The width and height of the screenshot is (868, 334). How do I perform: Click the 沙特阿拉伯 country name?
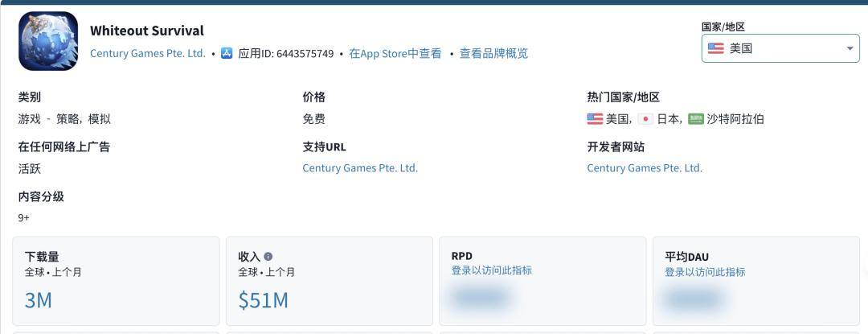click(x=735, y=119)
